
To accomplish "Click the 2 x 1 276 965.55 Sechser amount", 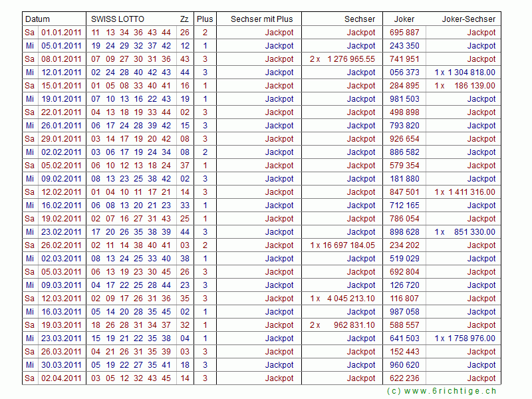I will coord(342,59).
